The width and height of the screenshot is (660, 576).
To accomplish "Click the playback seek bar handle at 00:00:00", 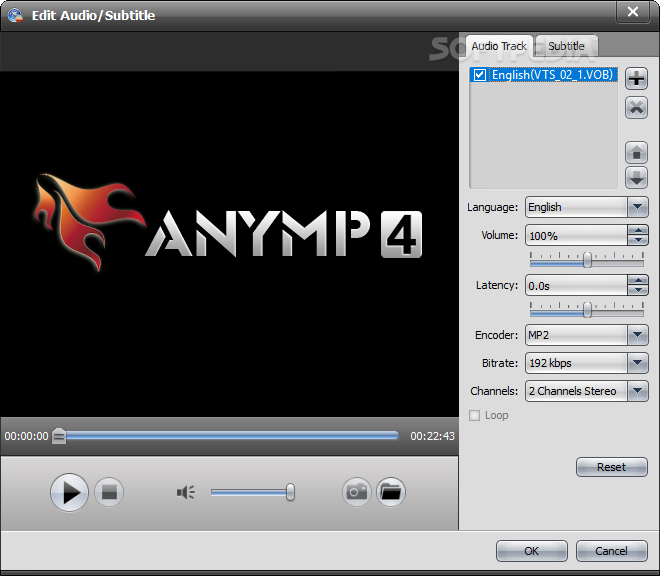I will 59,436.
